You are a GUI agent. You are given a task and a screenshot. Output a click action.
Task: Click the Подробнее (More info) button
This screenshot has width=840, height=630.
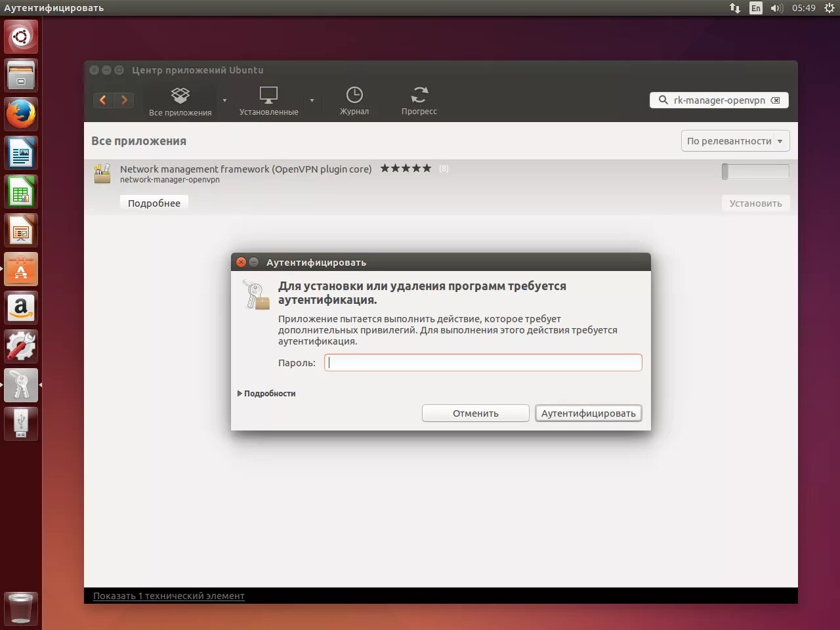[x=154, y=203]
